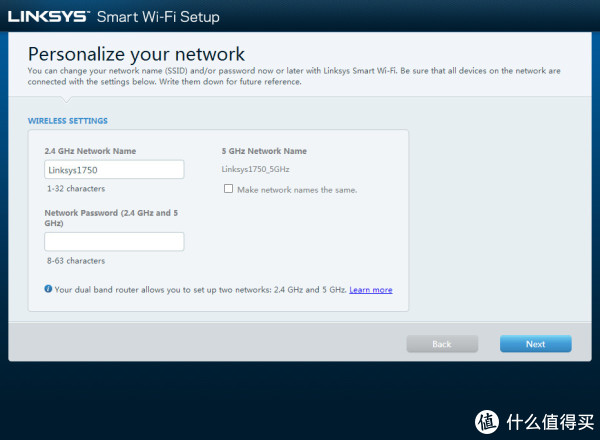
Task: Click the Network Password input field
Action: pyautogui.click(x=114, y=241)
